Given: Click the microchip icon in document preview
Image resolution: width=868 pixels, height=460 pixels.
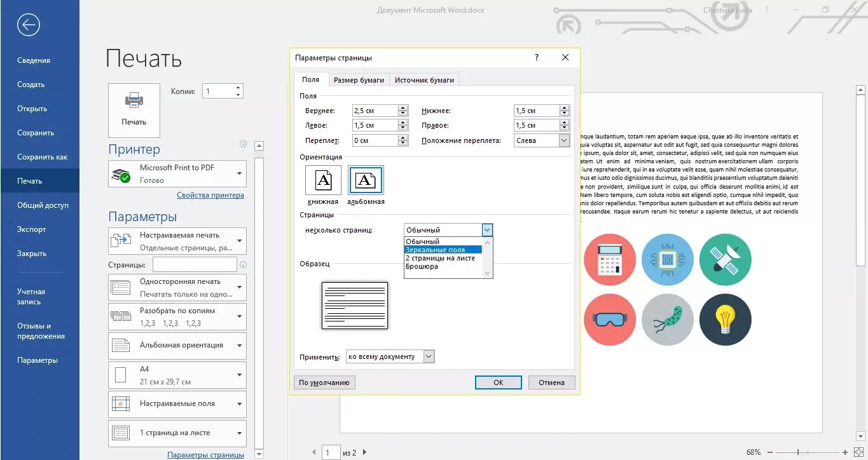Looking at the screenshot, I should (x=667, y=259).
